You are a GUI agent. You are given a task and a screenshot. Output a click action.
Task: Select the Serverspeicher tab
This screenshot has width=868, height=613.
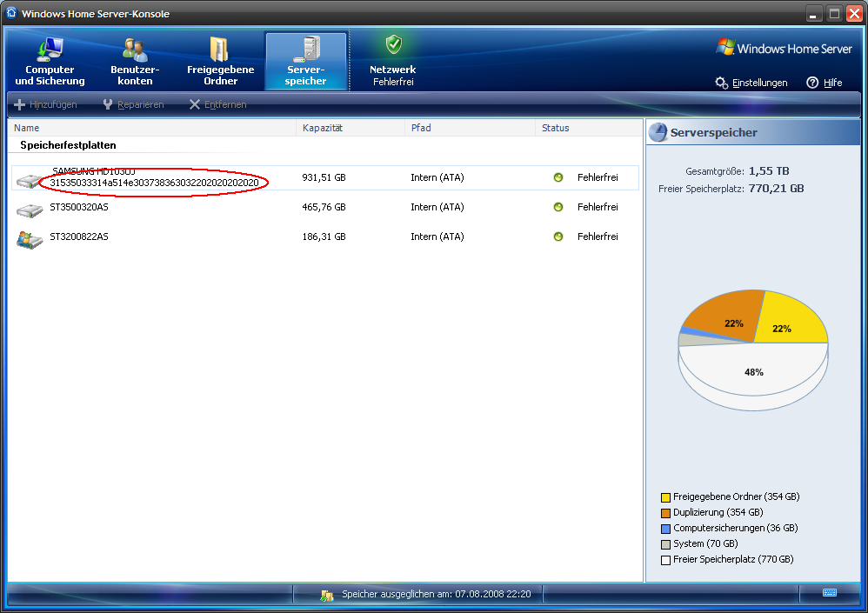point(306,61)
